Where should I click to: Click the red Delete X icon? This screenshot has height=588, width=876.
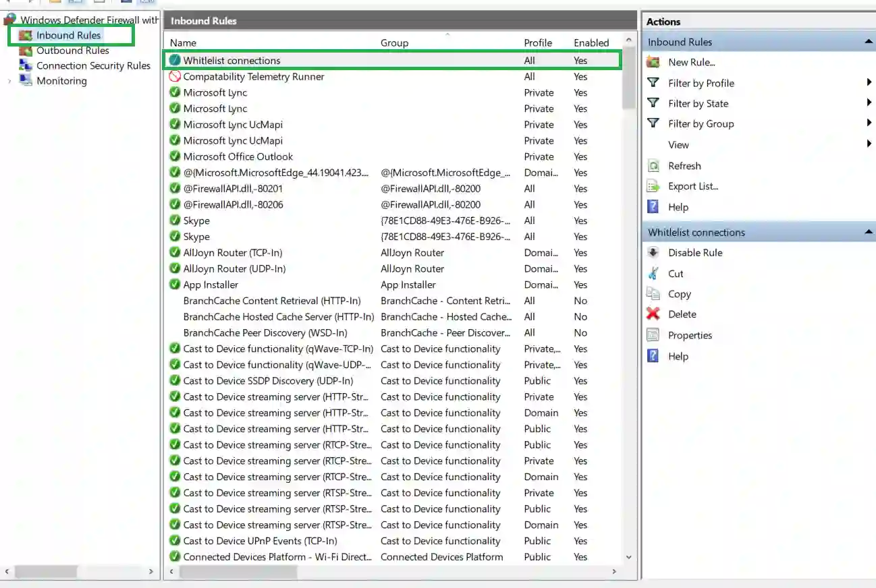tap(653, 314)
